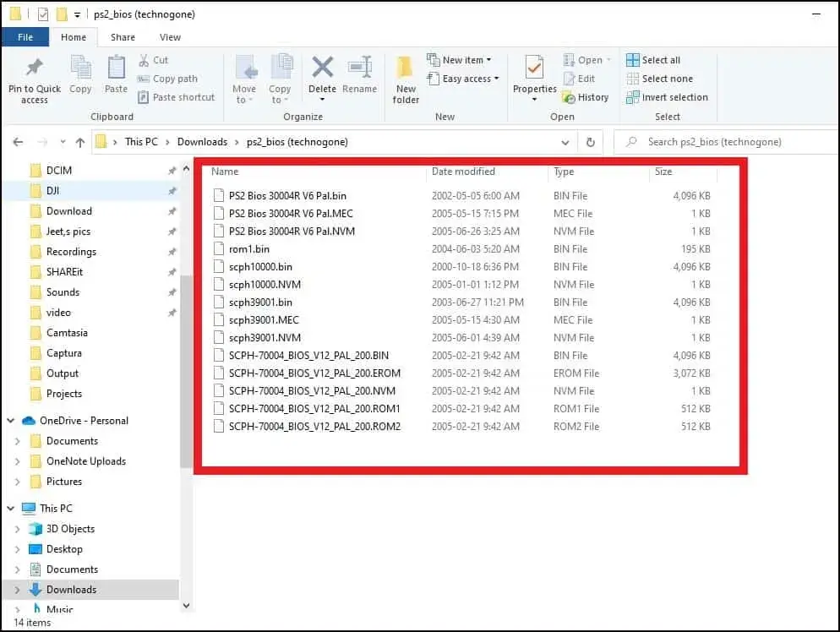Create a New folder from ribbon
840x632 pixels.
pyautogui.click(x=406, y=80)
